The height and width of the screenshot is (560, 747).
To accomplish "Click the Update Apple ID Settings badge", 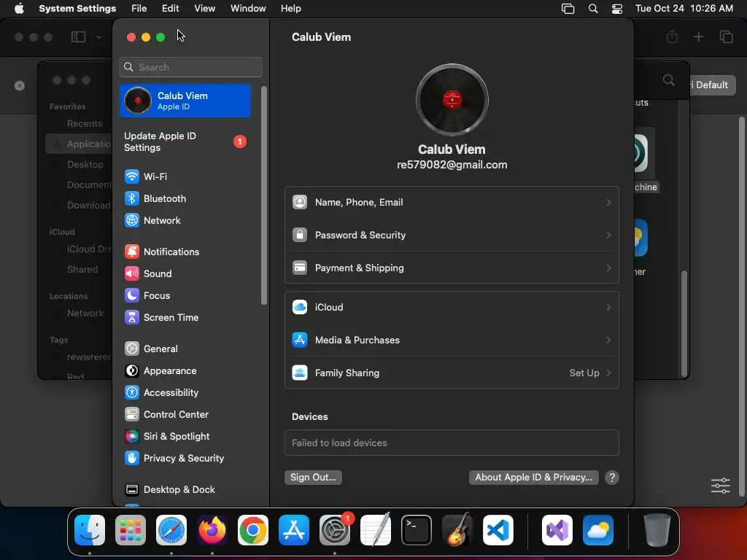I will (x=239, y=141).
